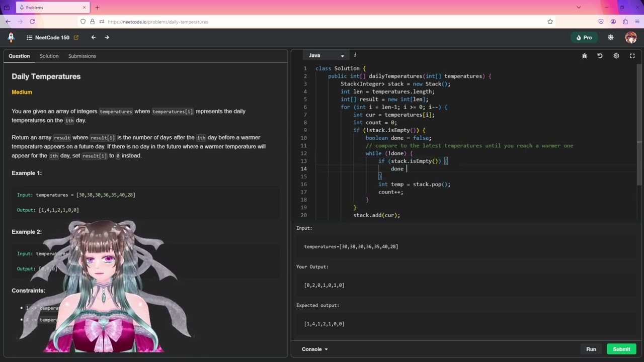Click the Example 1 output '[1,4,1,2,1,0,0]'
The height and width of the screenshot is (362, 644).
click(x=59, y=210)
